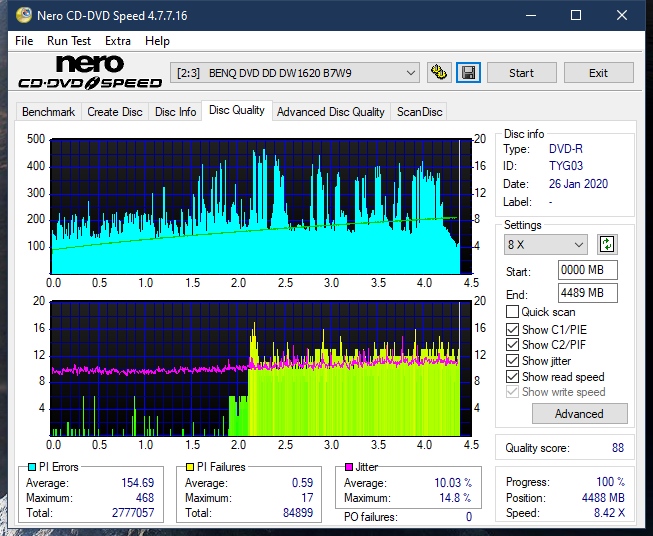Open the Help menu
This screenshot has width=653, height=536.
click(157, 41)
